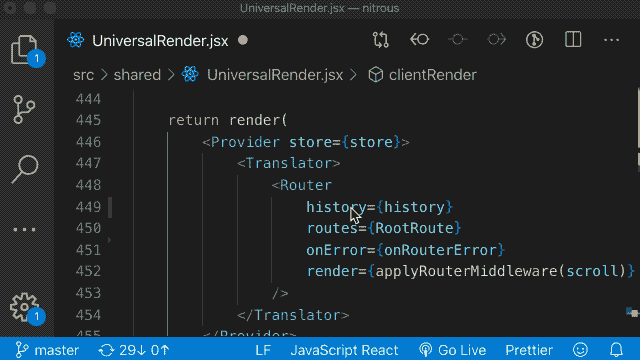Click the opening Translator tag line 447
Image resolution: width=640 pixels, height=360 pixels.
pyautogui.click(x=289, y=163)
